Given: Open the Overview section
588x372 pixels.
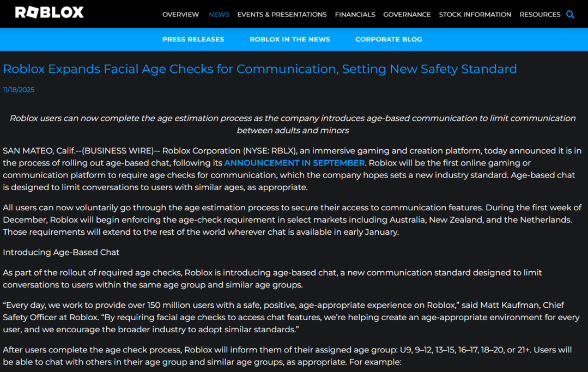Looking at the screenshot, I should pyautogui.click(x=180, y=15).
